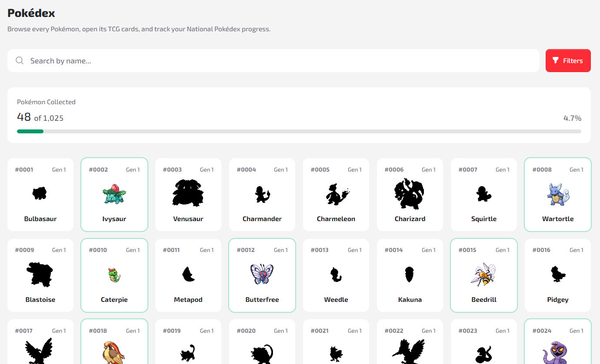
Task: Open the Ivysaur sprite image
Action: (x=114, y=193)
